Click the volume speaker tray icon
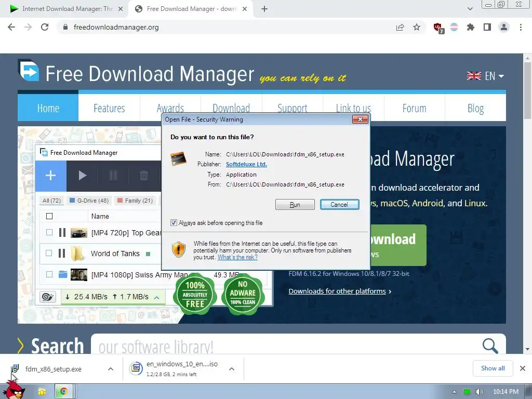Image resolution: width=532 pixels, height=399 pixels. click(x=479, y=392)
